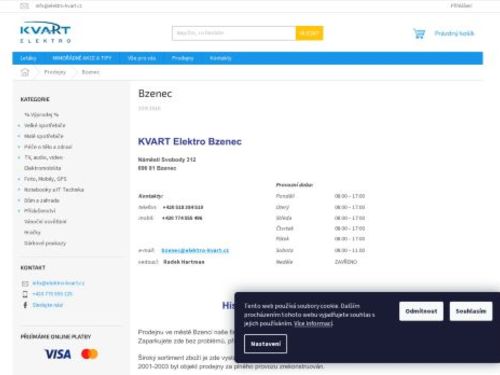500x375 pixels.
Task: Open the Dárkové poukazy category
Action: click(x=45, y=243)
